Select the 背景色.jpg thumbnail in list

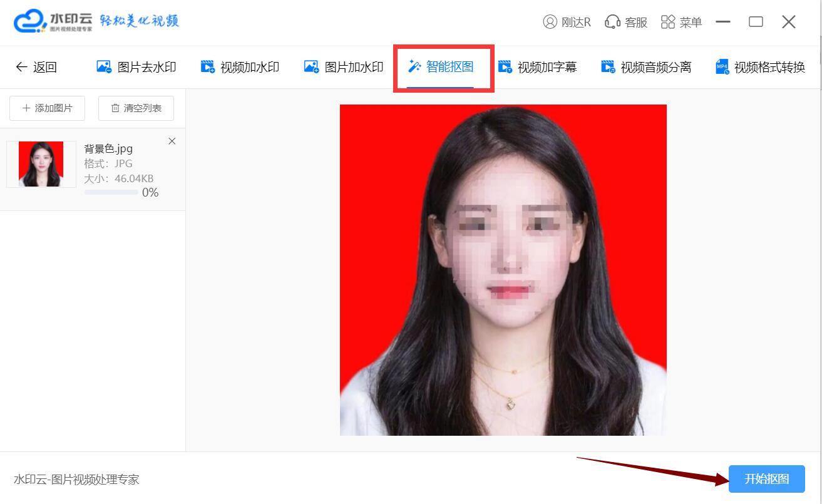pos(41,164)
